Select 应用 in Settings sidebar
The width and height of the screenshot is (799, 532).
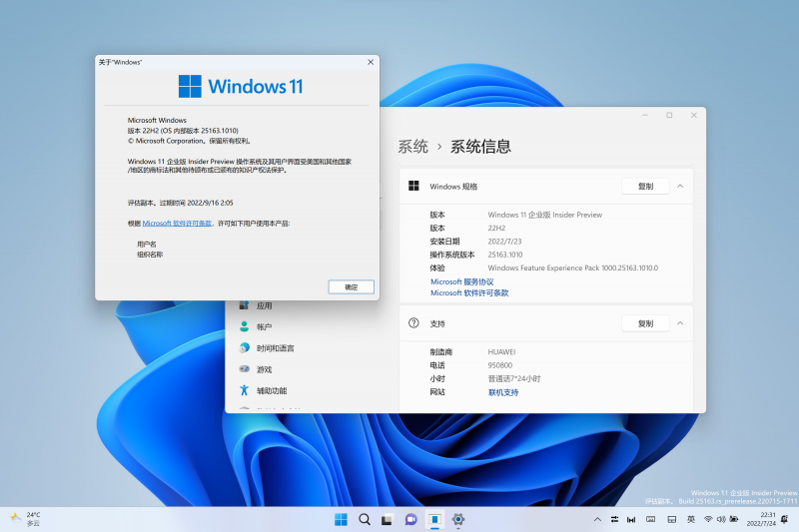264,306
